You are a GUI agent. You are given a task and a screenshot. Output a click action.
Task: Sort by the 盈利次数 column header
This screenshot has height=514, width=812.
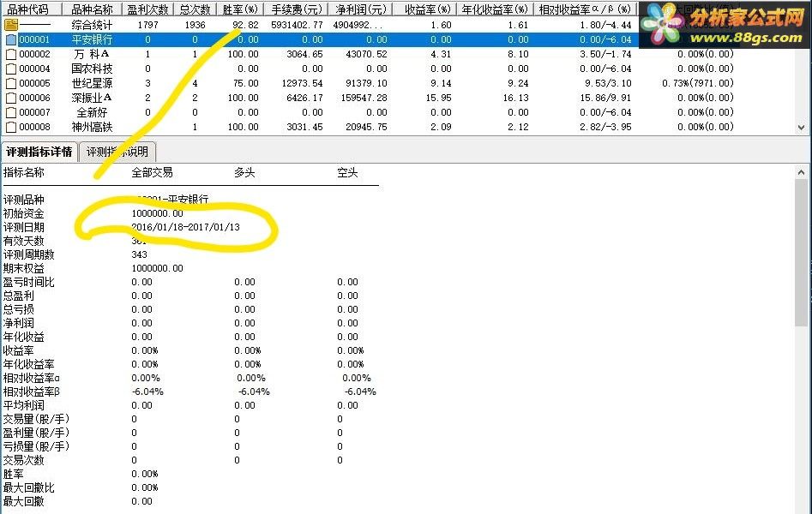147,9
